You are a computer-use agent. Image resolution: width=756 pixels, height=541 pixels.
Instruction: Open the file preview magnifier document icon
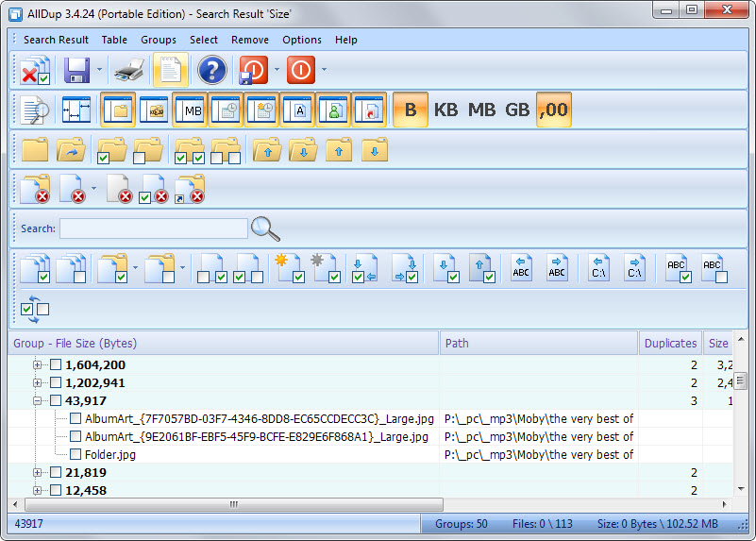pos(36,110)
